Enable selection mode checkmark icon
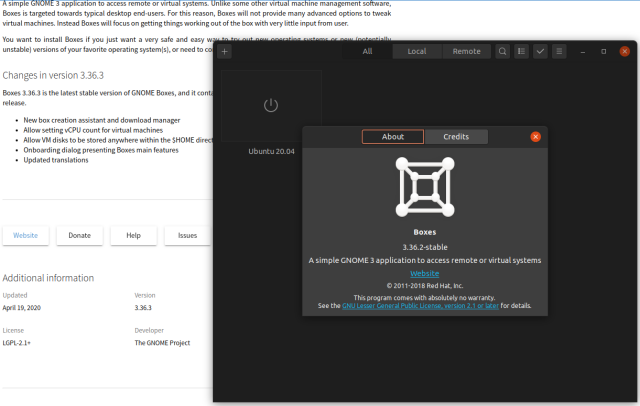Viewport: 640px width, 406px height. (x=540, y=51)
